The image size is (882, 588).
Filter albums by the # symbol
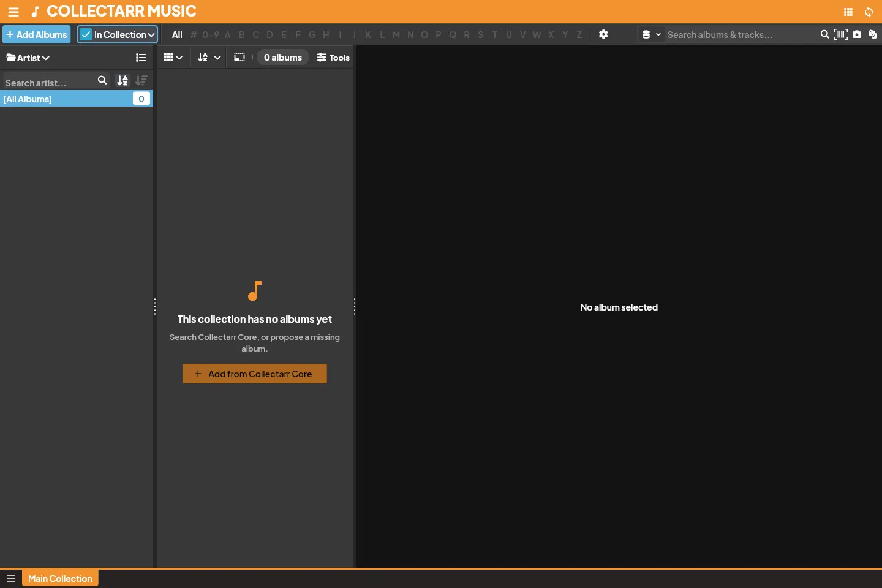[x=194, y=35]
